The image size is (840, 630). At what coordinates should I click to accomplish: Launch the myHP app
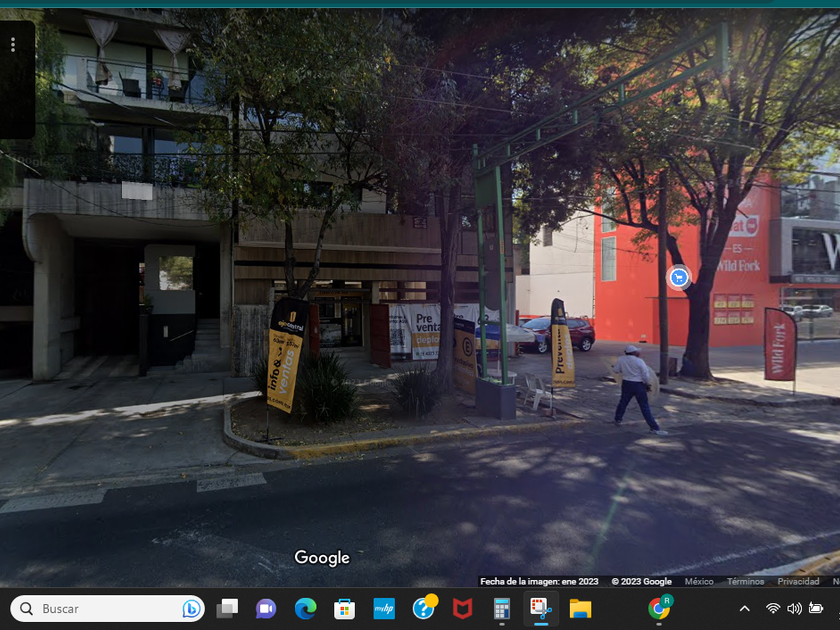pos(384,608)
